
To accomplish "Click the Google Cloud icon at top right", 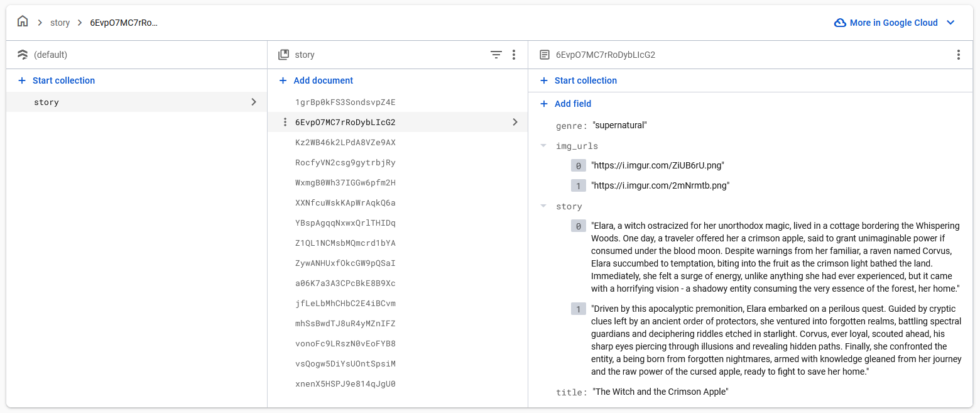I will (x=839, y=23).
